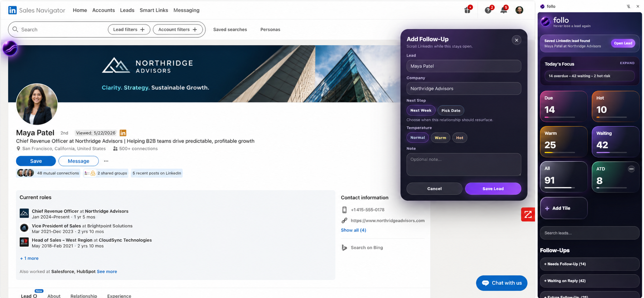The width and height of the screenshot is (644, 298).
Task: Click the Northridge Advisors logo in current roles
Action: tap(24, 213)
